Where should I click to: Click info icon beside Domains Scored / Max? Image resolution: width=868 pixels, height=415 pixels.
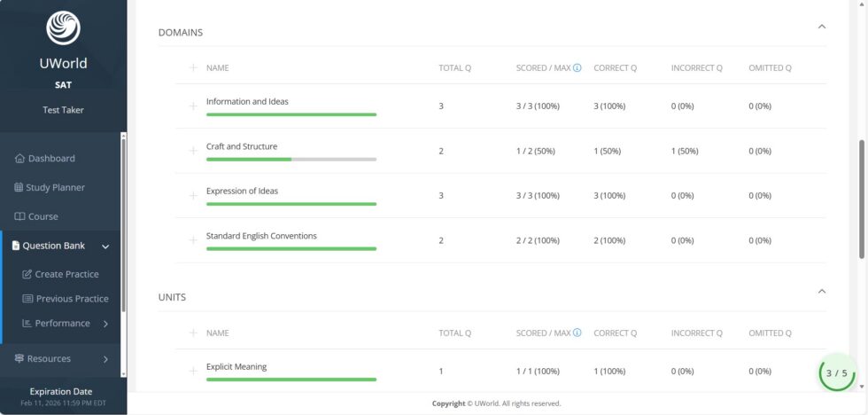click(577, 68)
